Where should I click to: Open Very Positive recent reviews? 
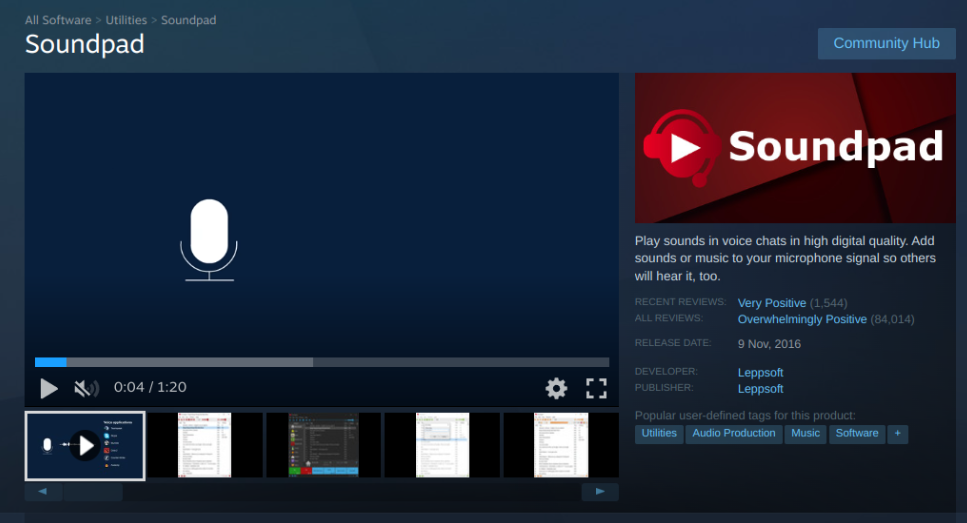click(771, 302)
